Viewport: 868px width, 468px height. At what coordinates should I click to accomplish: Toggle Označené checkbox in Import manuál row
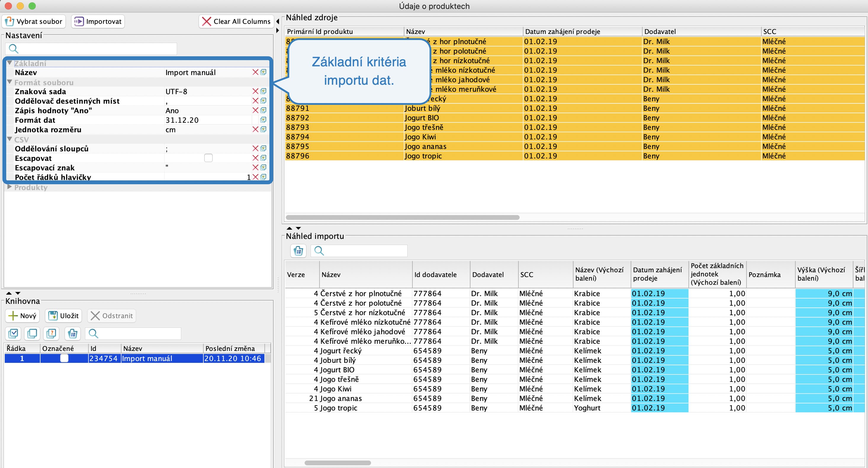point(64,358)
